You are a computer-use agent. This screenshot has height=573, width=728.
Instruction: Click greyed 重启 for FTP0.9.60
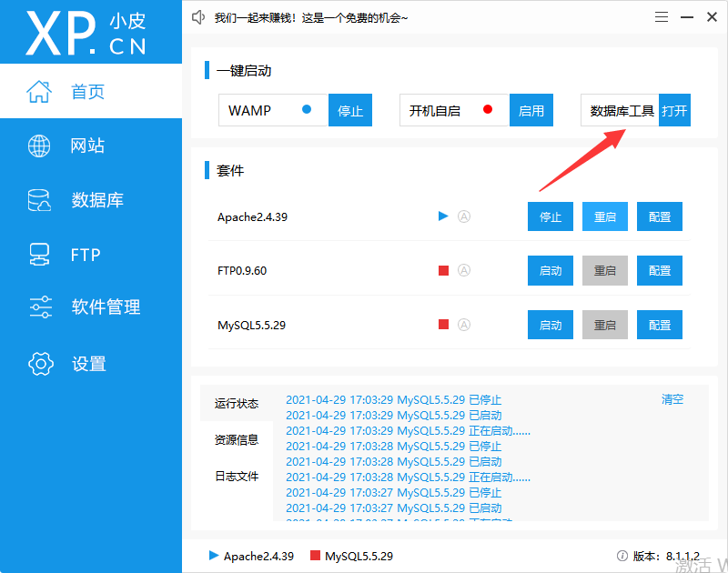click(605, 270)
